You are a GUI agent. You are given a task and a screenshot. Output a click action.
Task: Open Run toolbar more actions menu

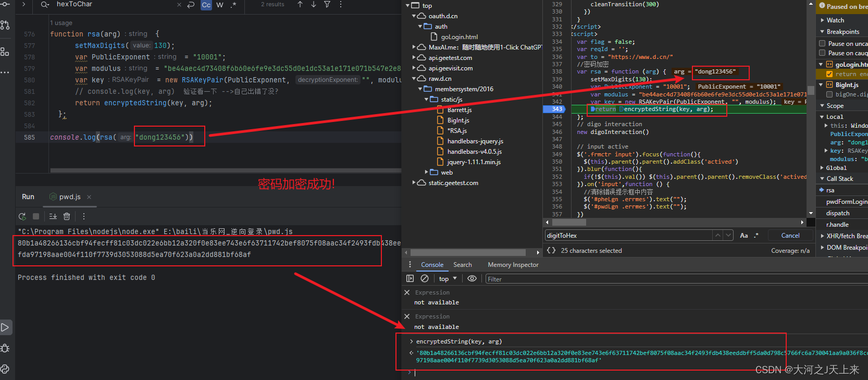point(84,216)
